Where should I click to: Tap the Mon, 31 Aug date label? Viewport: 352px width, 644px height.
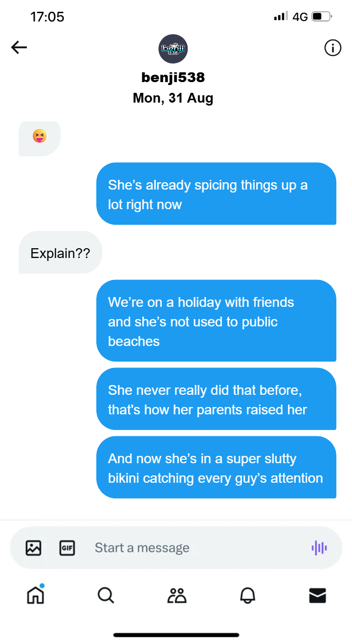(173, 98)
